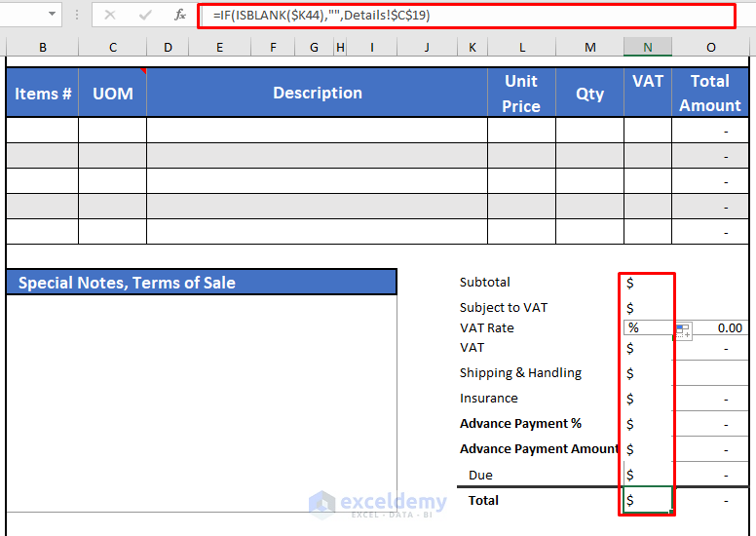Image resolution: width=756 pixels, height=536 pixels.
Task: Select the $ cell beside Insurance
Action: click(x=648, y=399)
